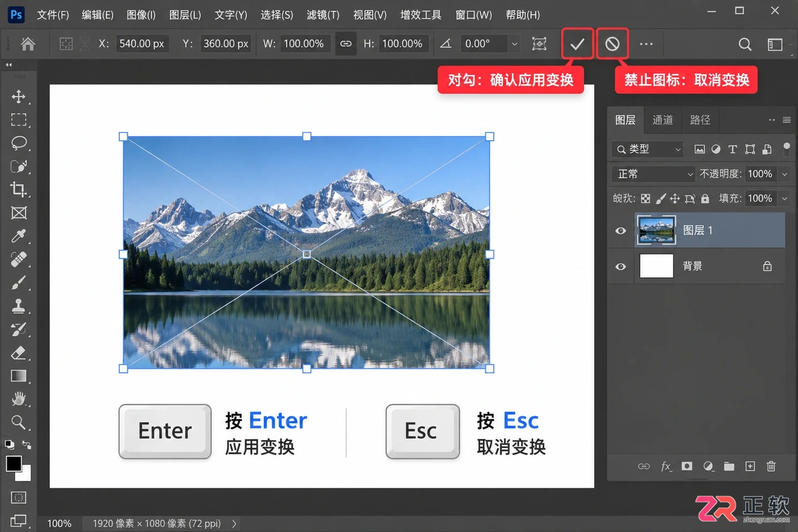Open rotation angle dropdown arrow

(515, 44)
